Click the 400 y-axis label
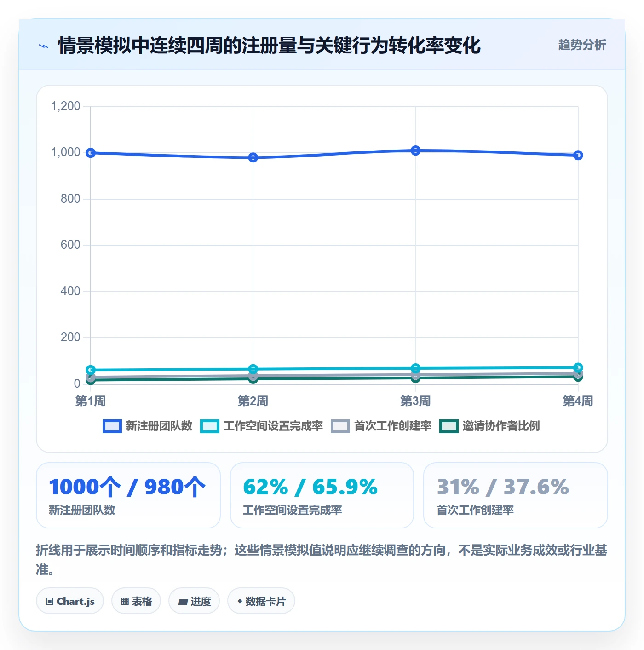 pos(70,291)
